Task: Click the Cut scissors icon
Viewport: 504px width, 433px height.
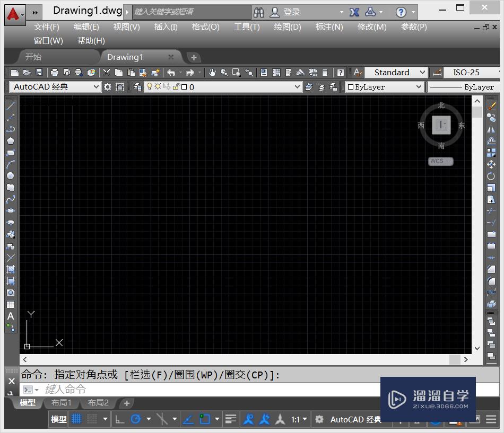Action: click(x=107, y=73)
